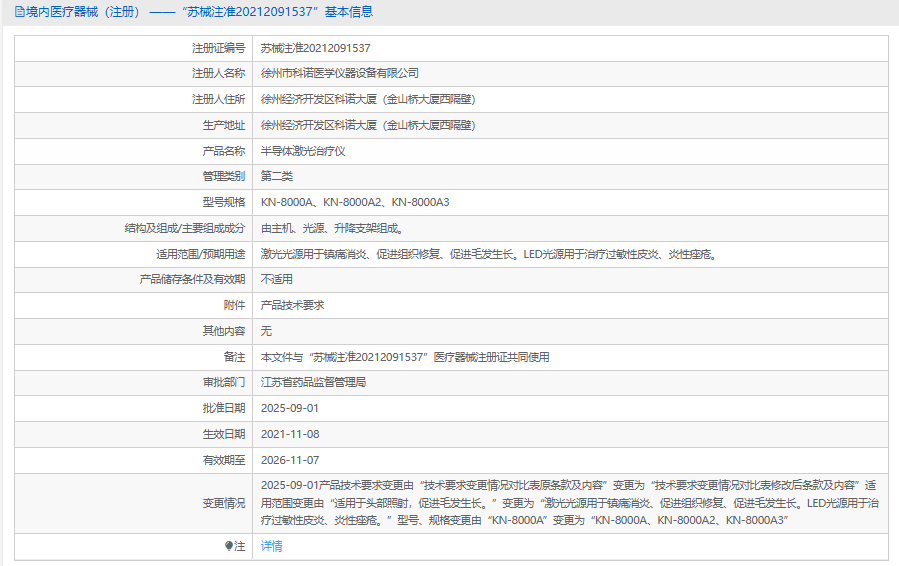Select 徐州市科诺医学仪器设备有限公司 text
The image size is (899, 566).
[x=339, y=73]
